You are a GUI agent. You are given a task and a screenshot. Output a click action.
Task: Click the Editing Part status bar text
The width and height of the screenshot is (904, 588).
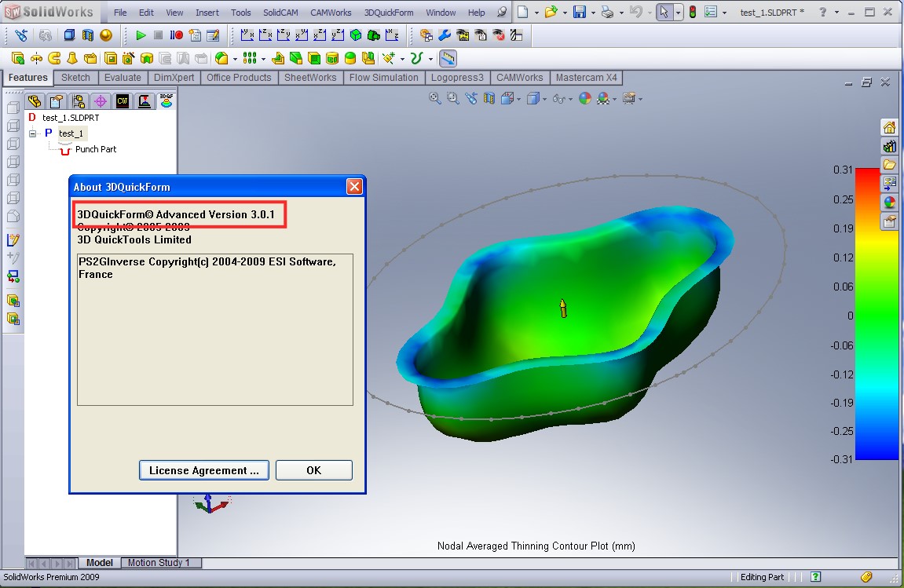[x=762, y=577]
